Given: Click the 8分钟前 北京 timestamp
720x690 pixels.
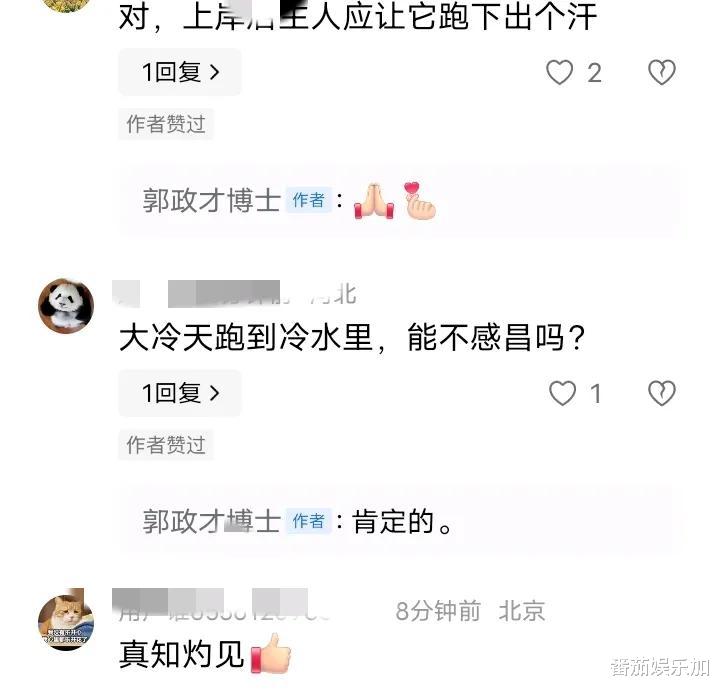Looking at the screenshot, I should click(471, 611).
